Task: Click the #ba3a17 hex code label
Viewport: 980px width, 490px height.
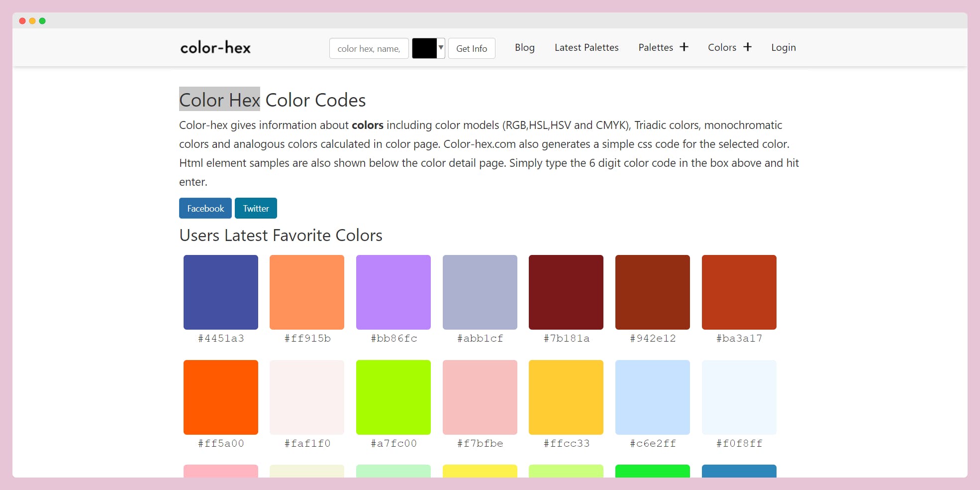Action: click(x=739, y=339)
